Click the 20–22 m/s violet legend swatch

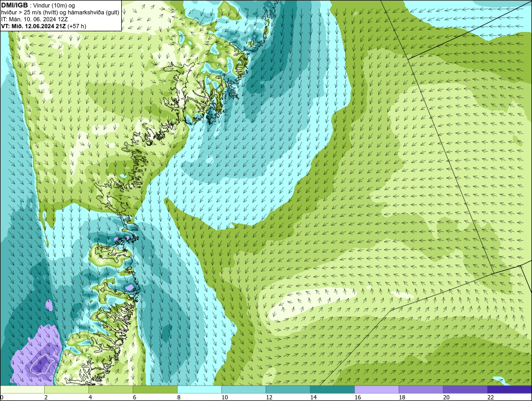click(x=465, y=389)
